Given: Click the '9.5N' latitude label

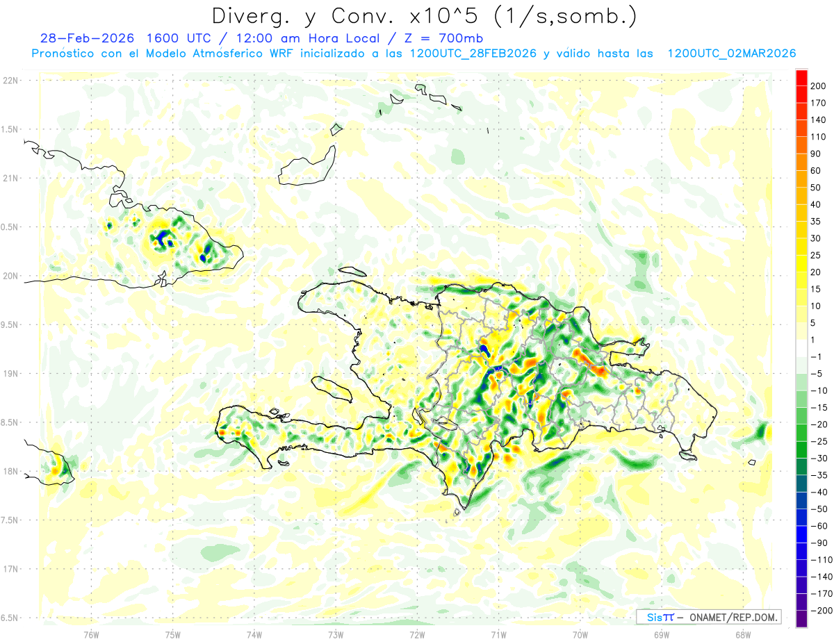Looking at the screenshot, I should pyautogui.click(x=10, y=324).
